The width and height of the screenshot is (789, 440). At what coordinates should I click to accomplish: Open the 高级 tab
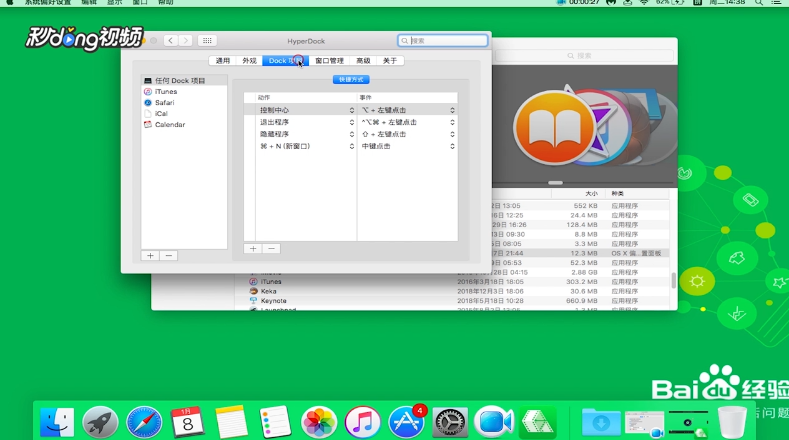(363, 60)
